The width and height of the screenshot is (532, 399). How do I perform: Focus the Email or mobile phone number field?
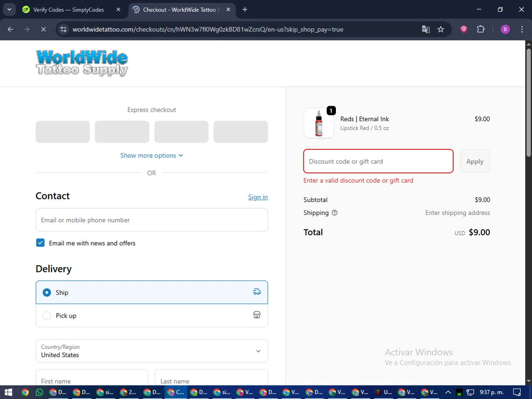[152, 220]
